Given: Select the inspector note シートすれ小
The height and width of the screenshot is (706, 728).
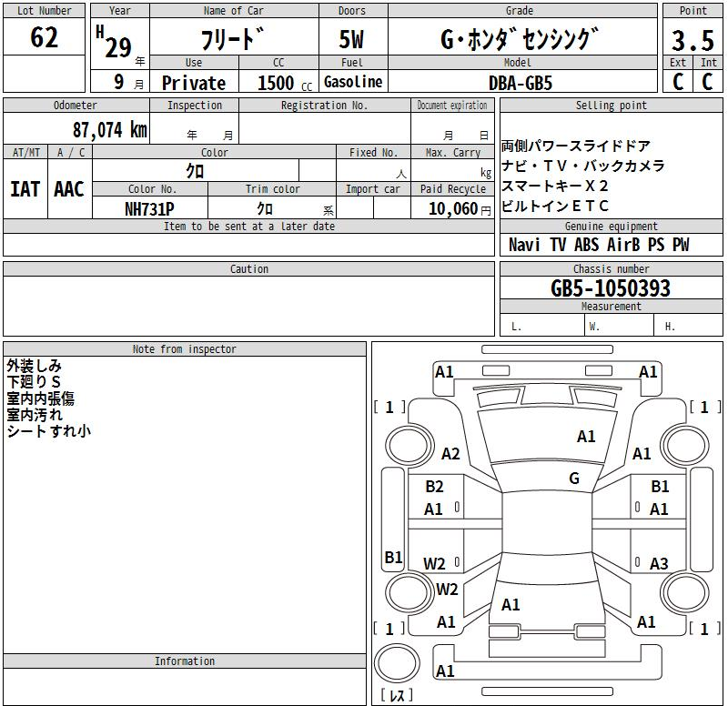Looking at the screenshot, I should pyautogui.click(x=49, y=430).
